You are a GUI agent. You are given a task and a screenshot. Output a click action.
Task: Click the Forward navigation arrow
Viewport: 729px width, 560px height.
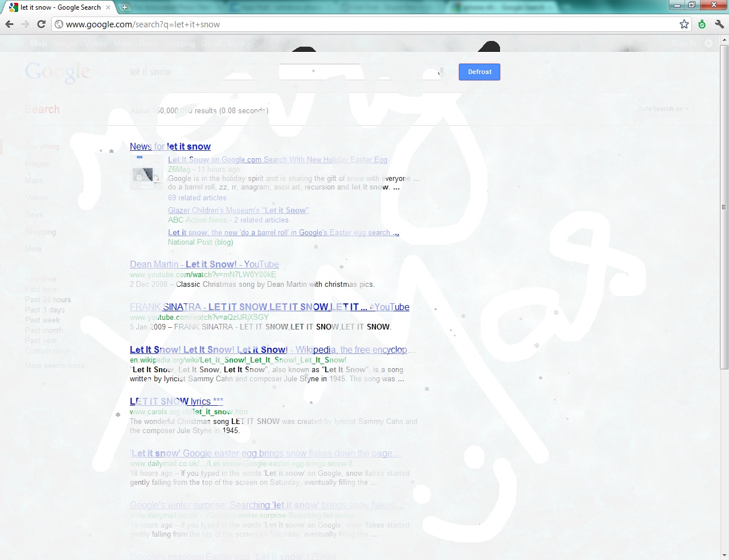click(25, 24)
